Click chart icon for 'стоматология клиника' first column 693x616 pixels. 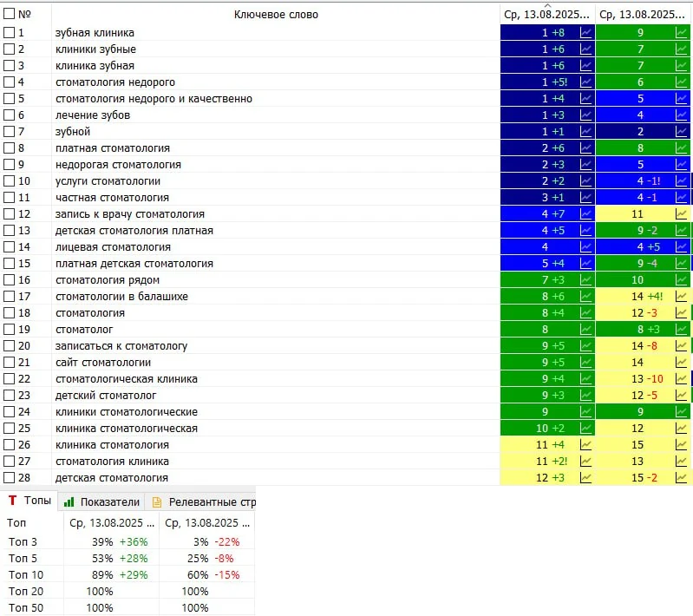(x=585, y=462)
